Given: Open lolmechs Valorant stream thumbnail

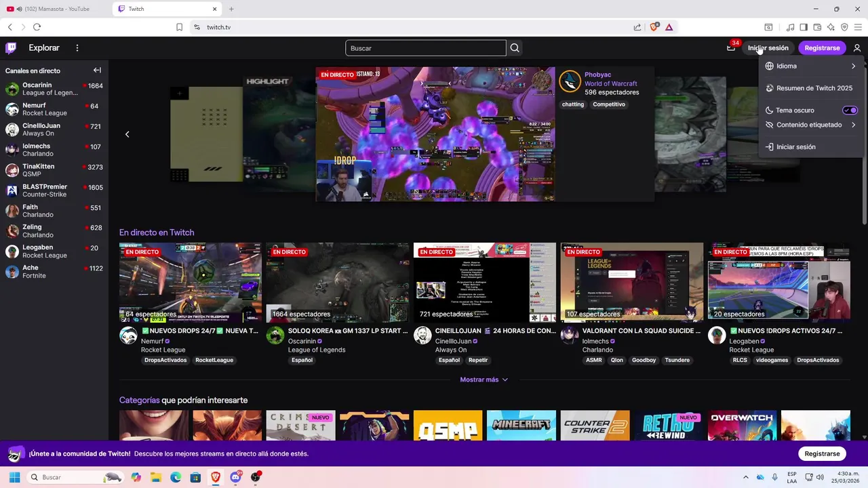Looking at the screenshot, I should pyautogui.click(x=632, y=282).
